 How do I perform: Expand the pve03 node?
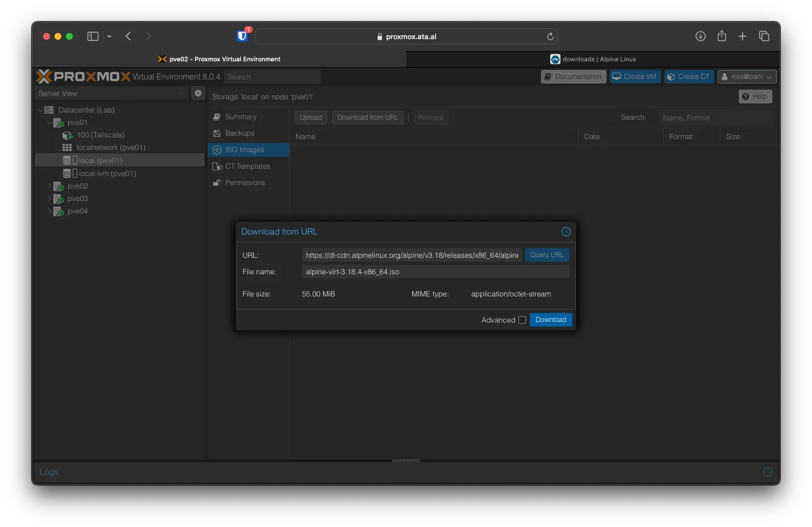[x=49, y=199]
